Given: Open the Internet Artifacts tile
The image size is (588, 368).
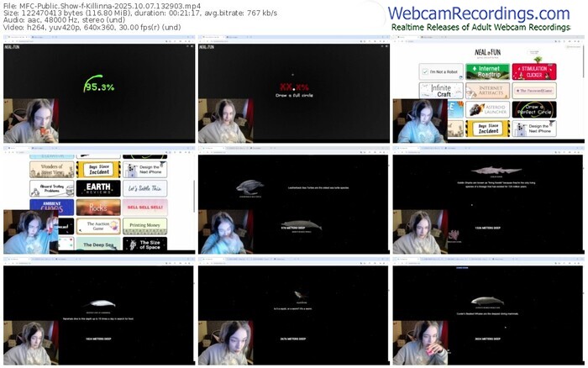Looking at the screenshot, I should point(487,90).
